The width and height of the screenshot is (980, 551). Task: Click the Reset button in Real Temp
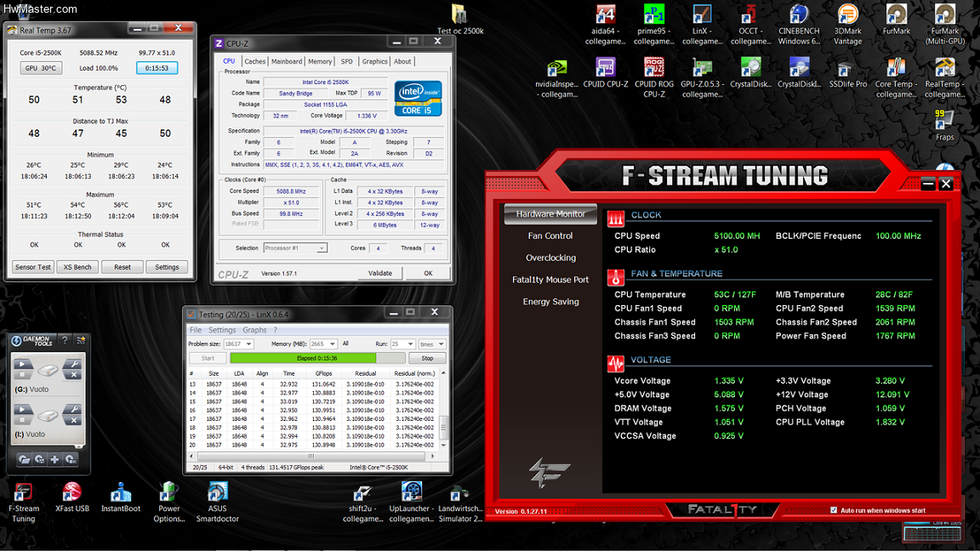point(122,267)
